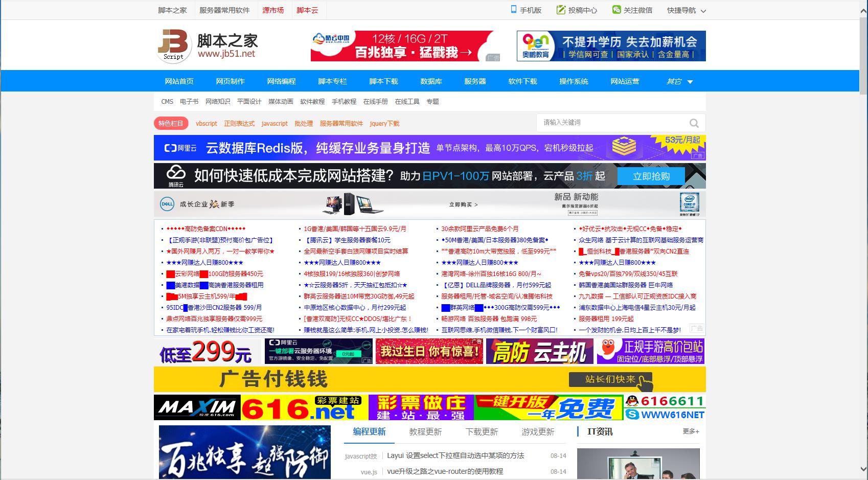Open Layui 设置select下拉框 article
The image size is (868, 480).
tap(455, 455)
